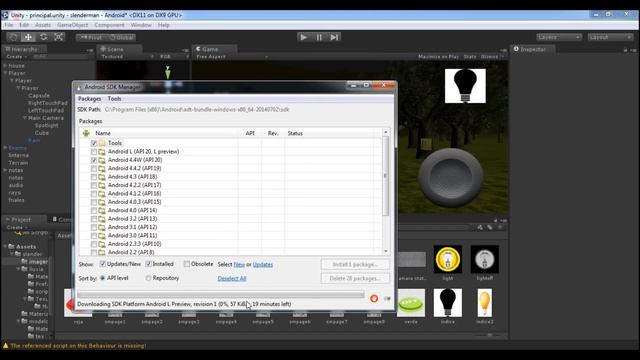Select the Unity Rotate tool
The image size is (640, 360).
(x=43, y=37)
